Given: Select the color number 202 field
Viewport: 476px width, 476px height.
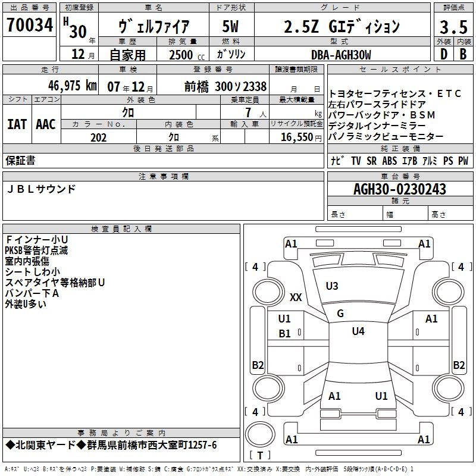Looking at the screenshot, I should click(99, 137).
